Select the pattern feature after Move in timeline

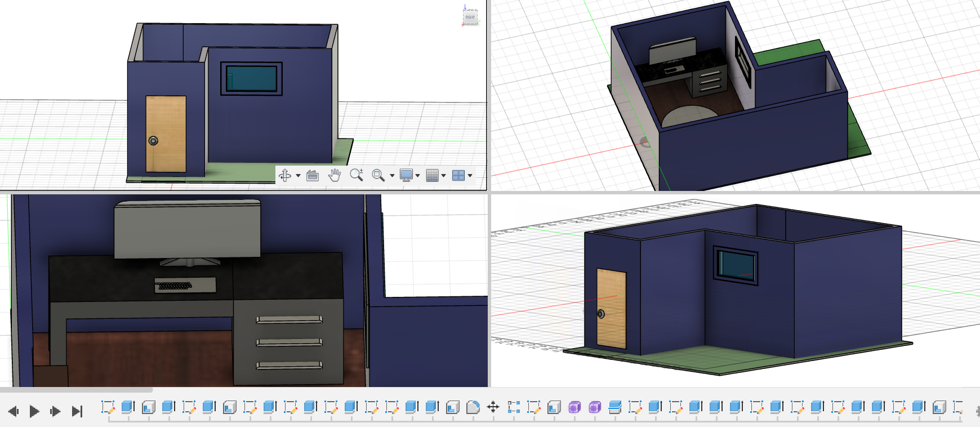[x=513, y=407]
